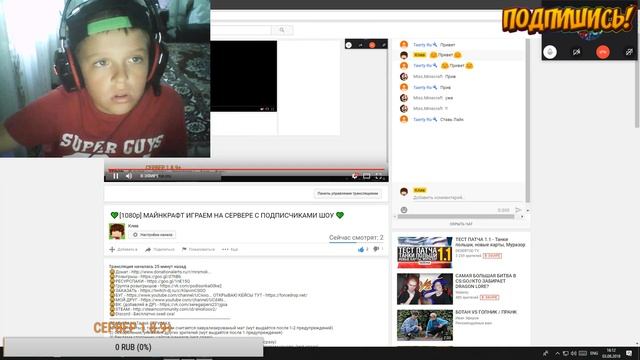Open the taskbar network icon
The height and width of the screenshot is (360, 640).
[x=566, y=353]
